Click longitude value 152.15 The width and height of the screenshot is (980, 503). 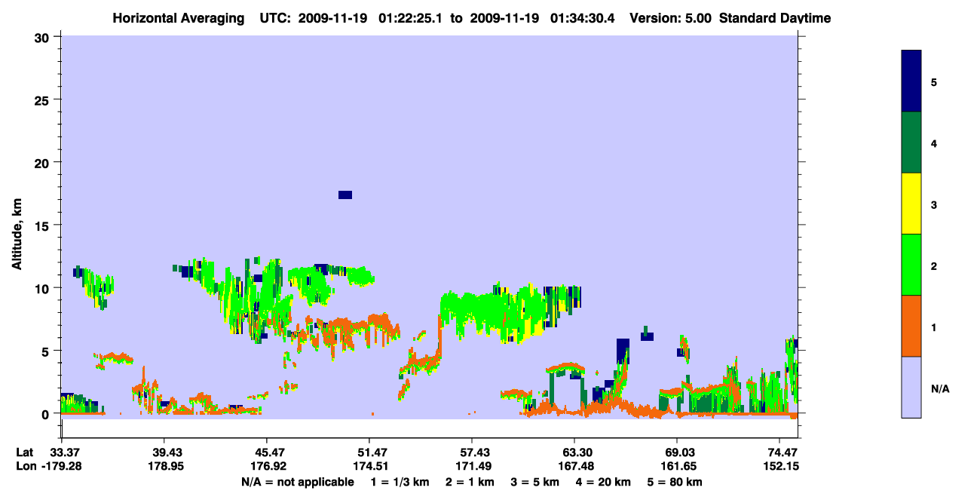tap(782, 467)
